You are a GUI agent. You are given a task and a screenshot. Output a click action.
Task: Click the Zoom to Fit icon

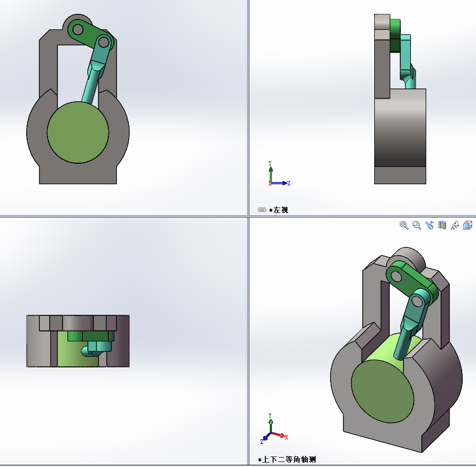coord(404,225)
